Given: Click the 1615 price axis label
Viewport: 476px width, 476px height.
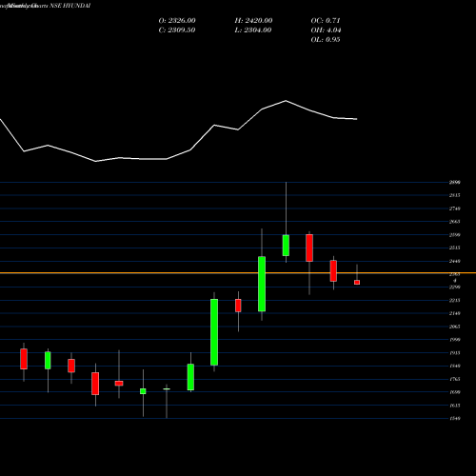Looking at the screenshot, I should click(x=454, y=406).
